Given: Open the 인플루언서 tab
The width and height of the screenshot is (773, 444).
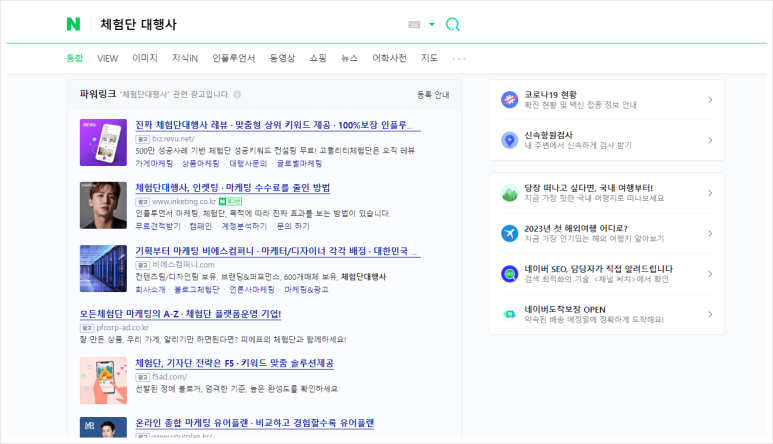Looking at the screenshot, I should [234, 58].
